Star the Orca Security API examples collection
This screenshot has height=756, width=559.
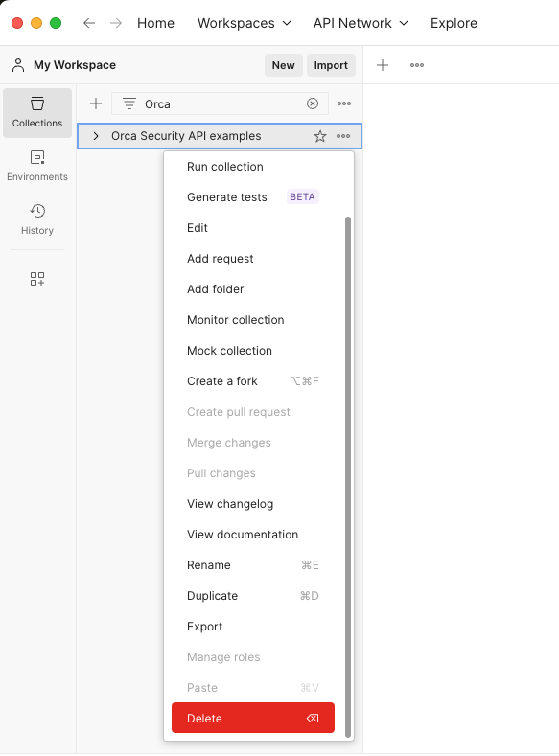tap(320, 136)
